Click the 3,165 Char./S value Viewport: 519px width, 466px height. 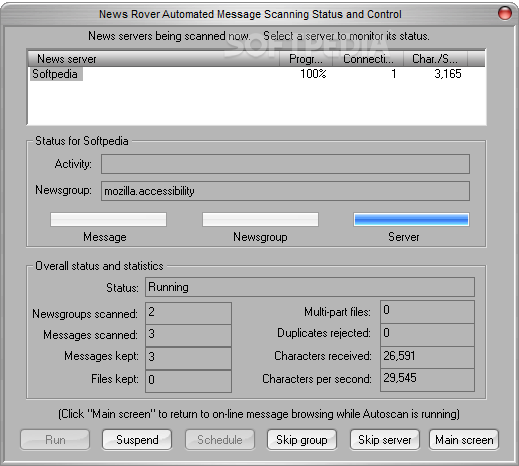pos(448,74)
